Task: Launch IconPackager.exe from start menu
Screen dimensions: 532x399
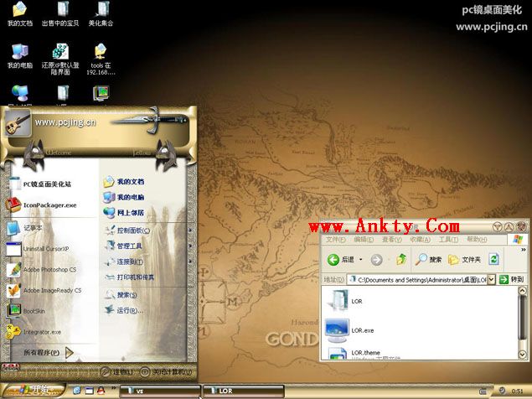Action: [x=41, y=205]
